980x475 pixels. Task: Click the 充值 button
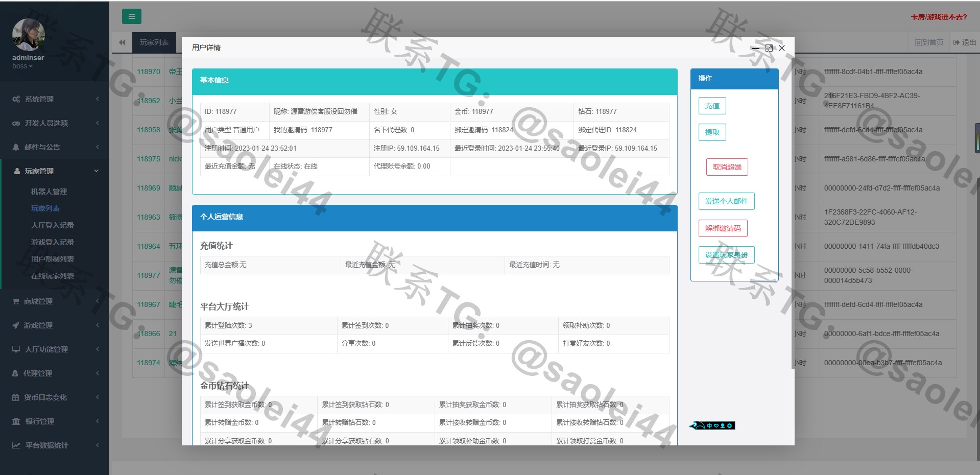[712, 106]
